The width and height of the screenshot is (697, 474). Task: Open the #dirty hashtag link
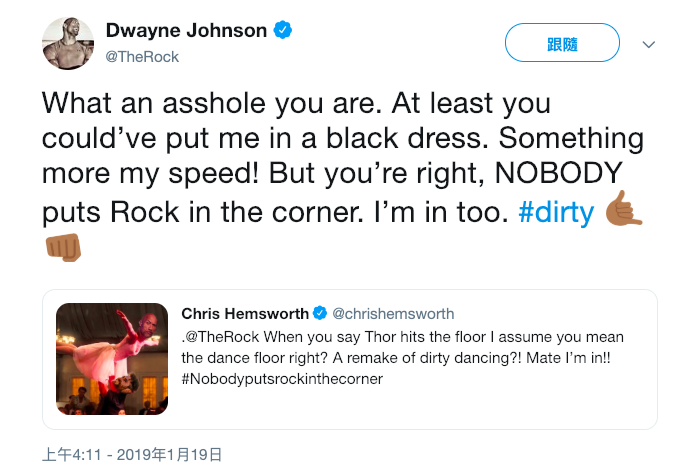(x=556, y=212)
